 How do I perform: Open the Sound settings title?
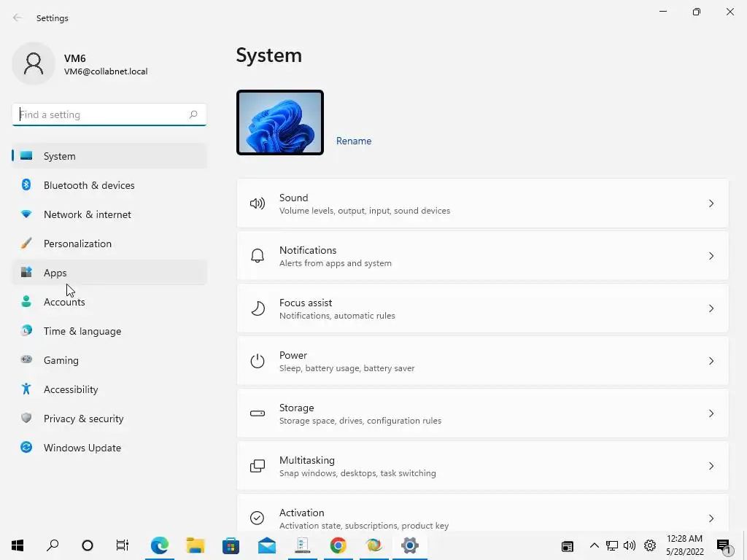point(293,198)
